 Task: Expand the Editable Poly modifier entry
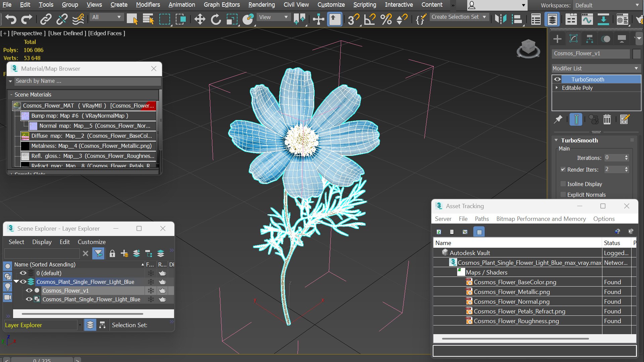tap(557, 87)
